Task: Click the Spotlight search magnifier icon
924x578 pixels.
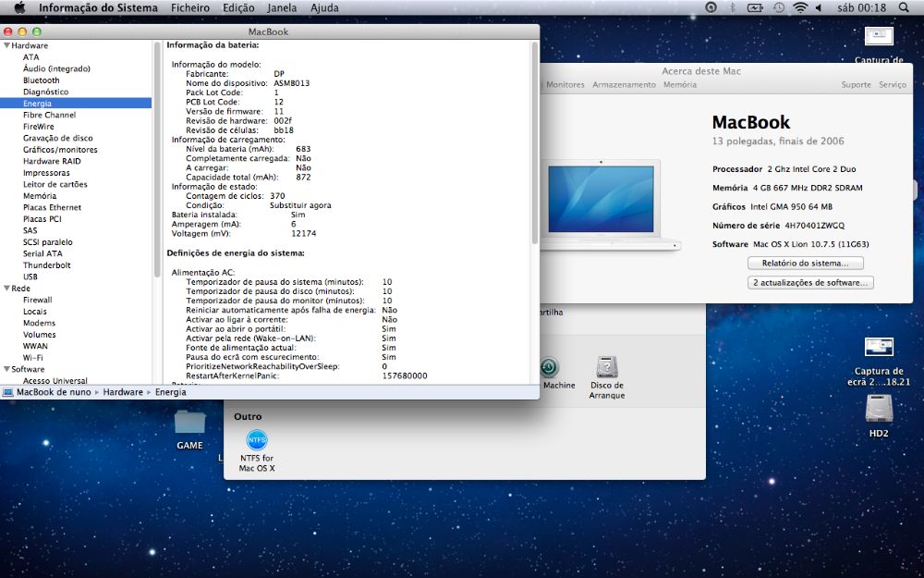Action: (904, 7)
